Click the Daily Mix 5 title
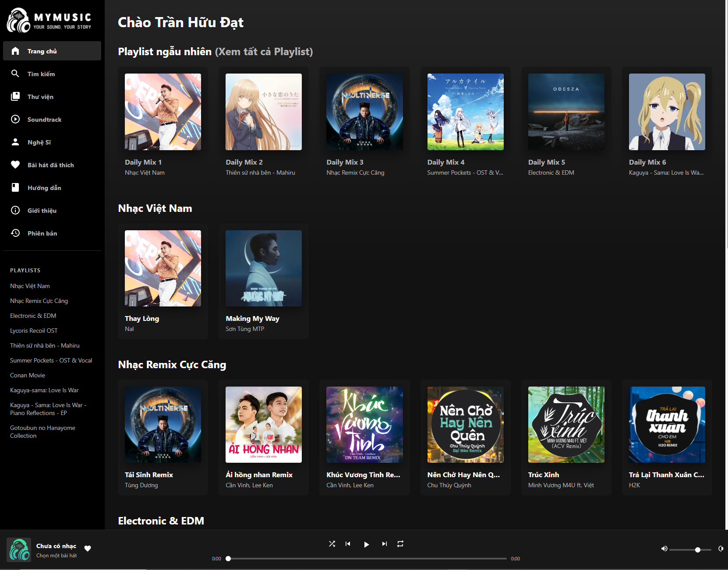The height and width of the screenshot is (570, 728). coord(547,162)
